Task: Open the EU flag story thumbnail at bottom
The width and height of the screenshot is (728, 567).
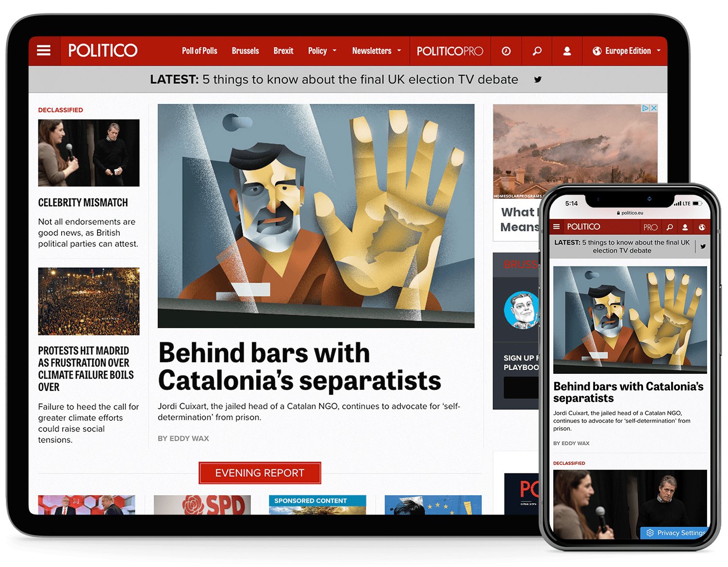Action: (x=433, y=505)
